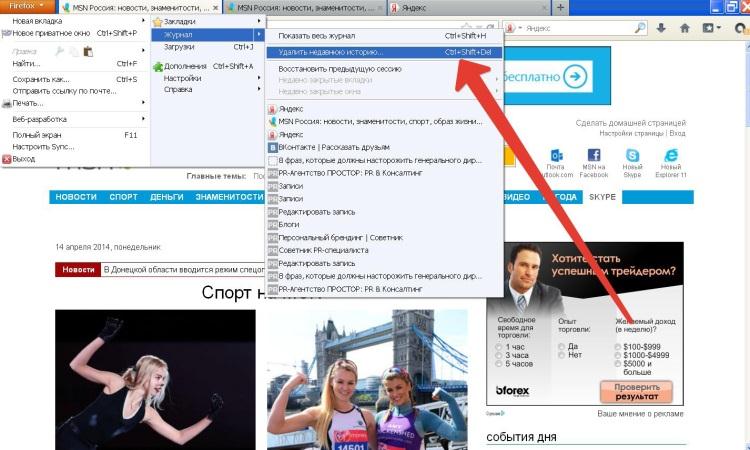Viewport: 750px width, 450px height.
Task: Select the 1 час radio button
Action: pyautogui.click(x=499, y=347)
